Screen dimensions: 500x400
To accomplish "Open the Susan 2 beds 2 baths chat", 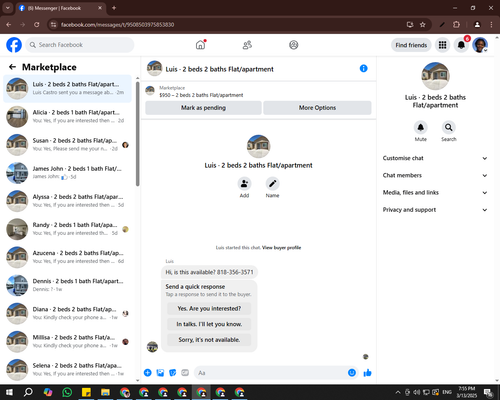I will tap(67, 144).
